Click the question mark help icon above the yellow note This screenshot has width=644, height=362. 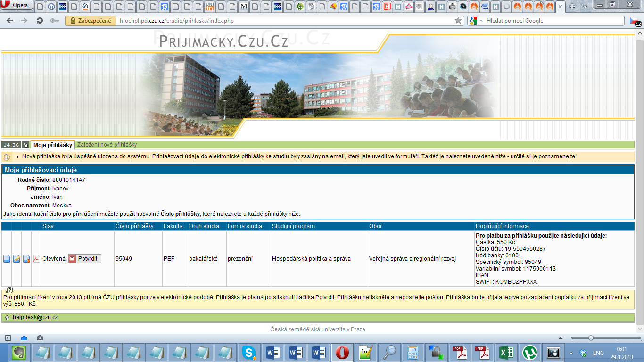[x=9, y=290]
